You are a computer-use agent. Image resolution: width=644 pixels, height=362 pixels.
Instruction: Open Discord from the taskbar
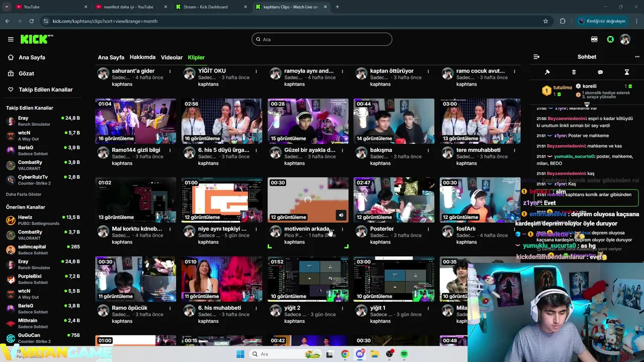point(360,354)
